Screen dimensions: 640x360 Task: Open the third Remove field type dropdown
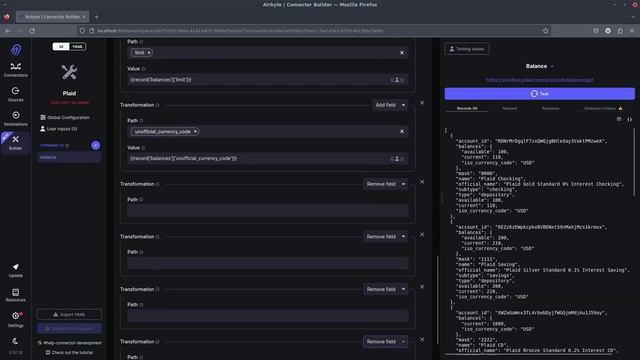(385, 289)
